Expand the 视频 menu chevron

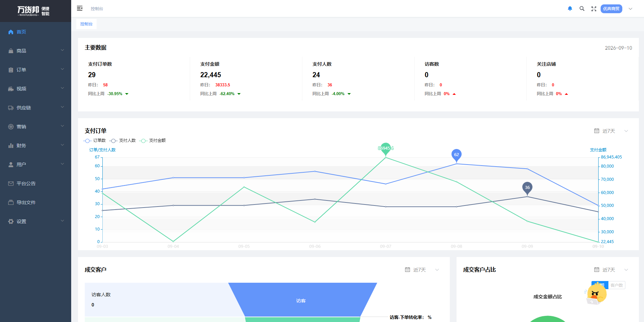tap(62, 88)
